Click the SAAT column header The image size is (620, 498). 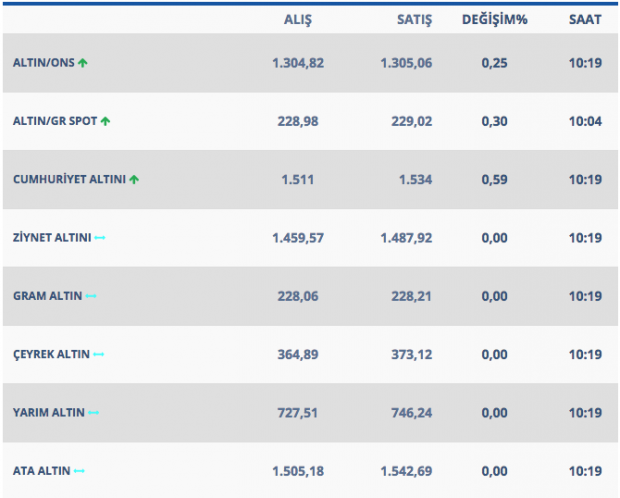coord(587,19)
